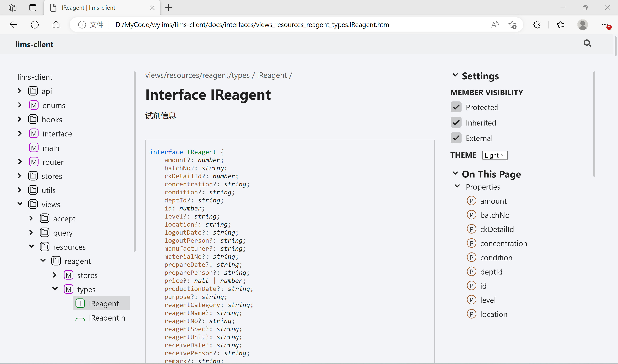The height and width of the screenshot is (364, 618).
Task: Click the lims-client header title link
Action: pos(34,44)
